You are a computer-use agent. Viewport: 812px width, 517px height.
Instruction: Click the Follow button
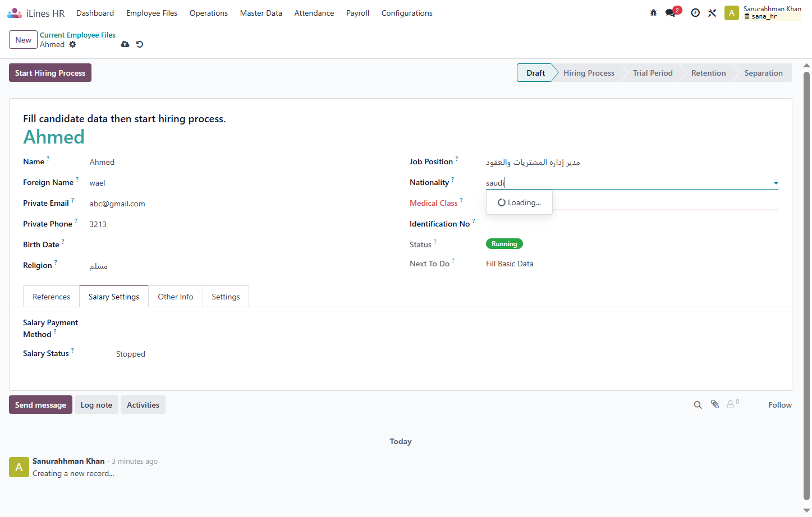[x=780, y=405]
